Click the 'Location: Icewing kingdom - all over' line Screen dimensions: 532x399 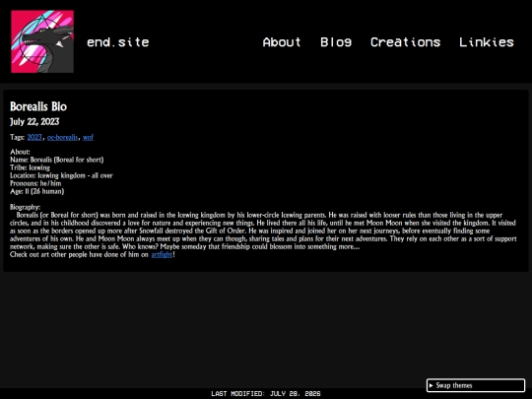[61, 175]
